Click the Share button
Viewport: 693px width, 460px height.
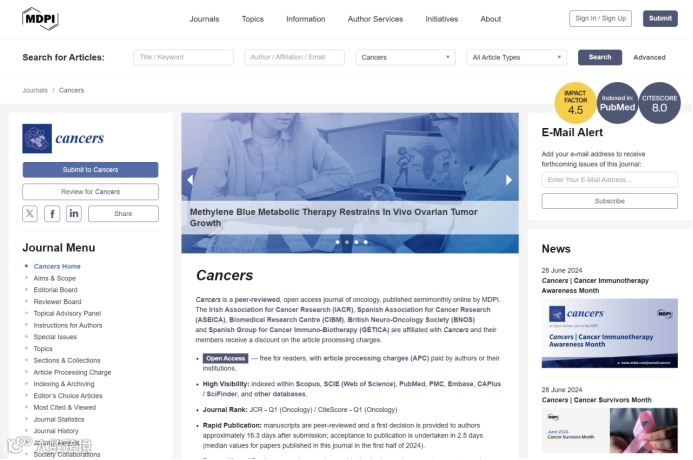tap(123, 214)
